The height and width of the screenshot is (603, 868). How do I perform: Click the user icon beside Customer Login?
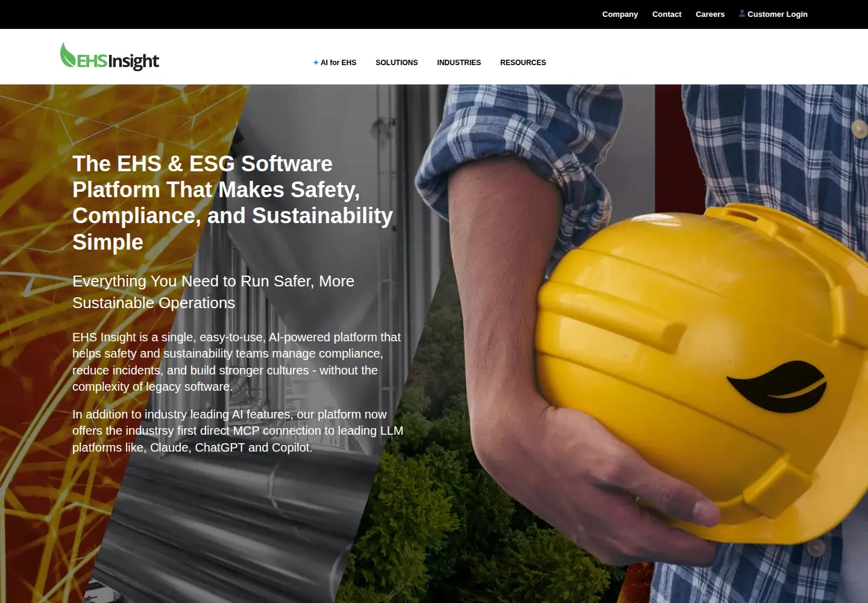coord(742,13)
